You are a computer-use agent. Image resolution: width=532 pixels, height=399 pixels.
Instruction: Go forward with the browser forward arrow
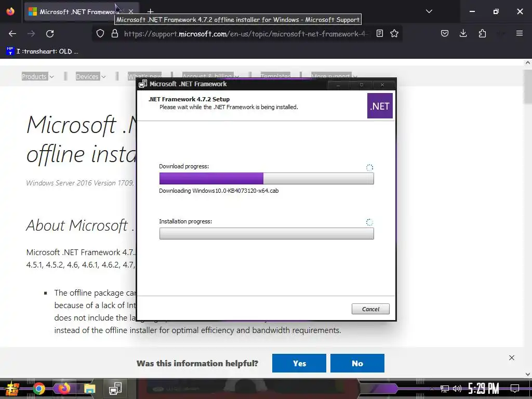pos(31,34)
